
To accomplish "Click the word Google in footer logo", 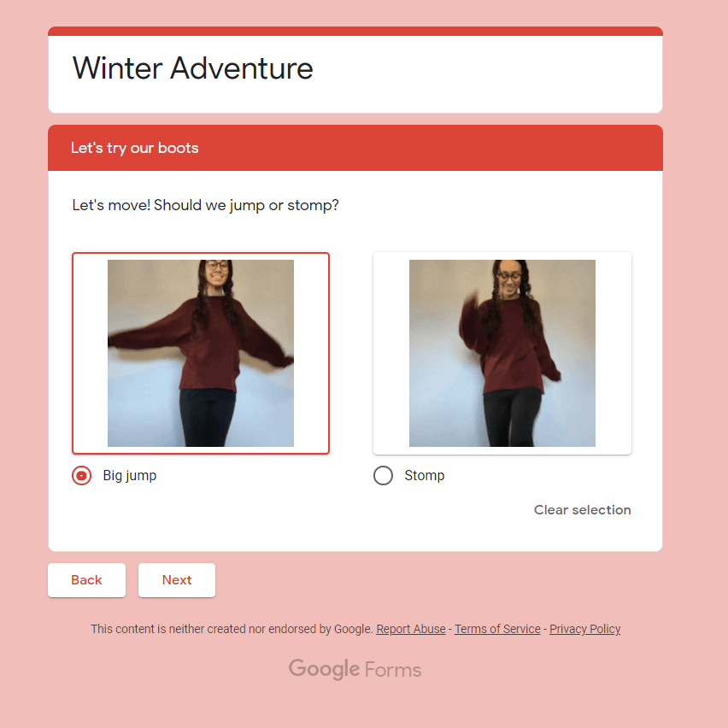I will pyautogui.click(x=324, y=670).
